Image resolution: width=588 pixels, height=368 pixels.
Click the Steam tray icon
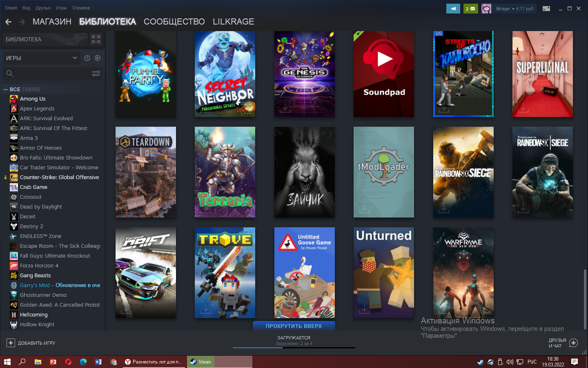[x=481, y=362]
